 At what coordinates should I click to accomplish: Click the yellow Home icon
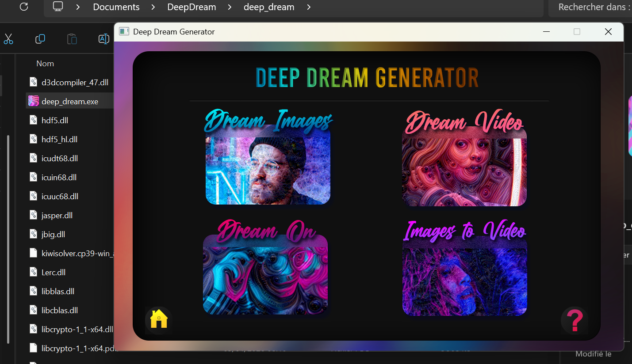[x=159, y=319]
